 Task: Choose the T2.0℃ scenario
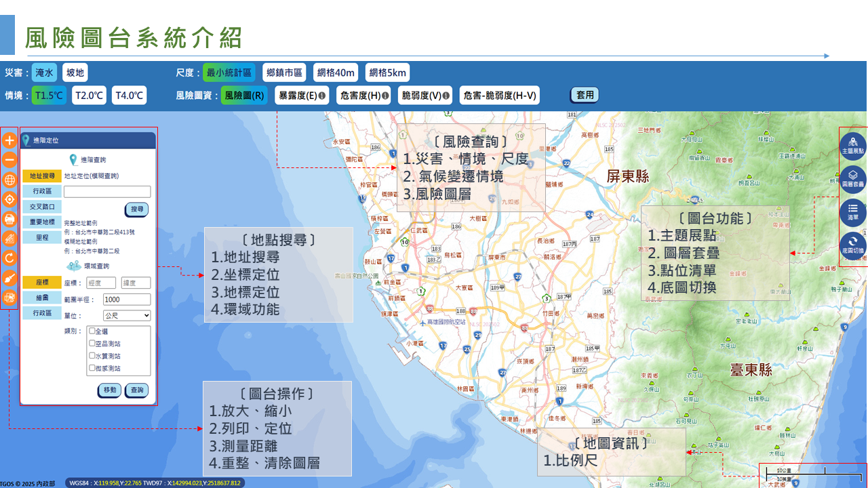click(x=90, y=96)
